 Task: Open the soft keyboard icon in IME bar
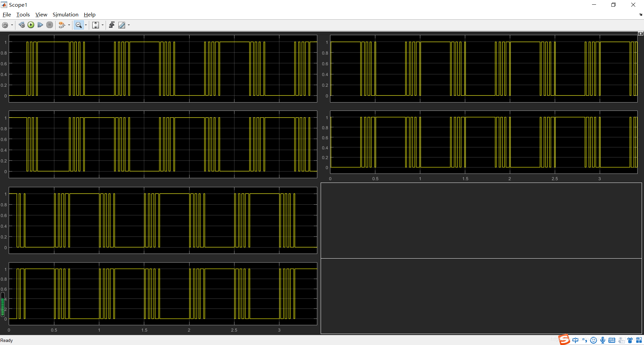(x=612, y=340)
